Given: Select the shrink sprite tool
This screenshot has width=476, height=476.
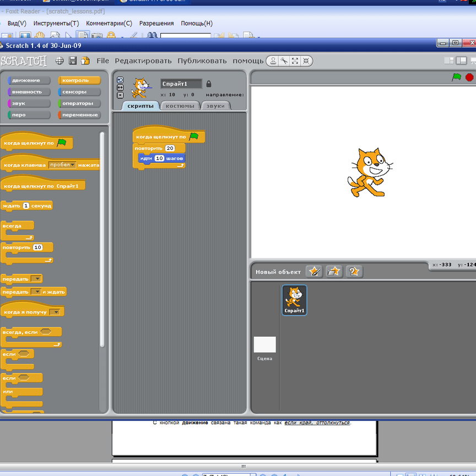Looking at the screenshot, I should click(306, 61).
